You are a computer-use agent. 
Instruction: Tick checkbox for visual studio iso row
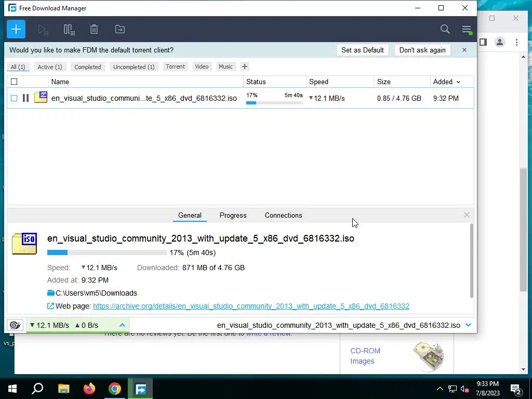[x=14, y=98]
